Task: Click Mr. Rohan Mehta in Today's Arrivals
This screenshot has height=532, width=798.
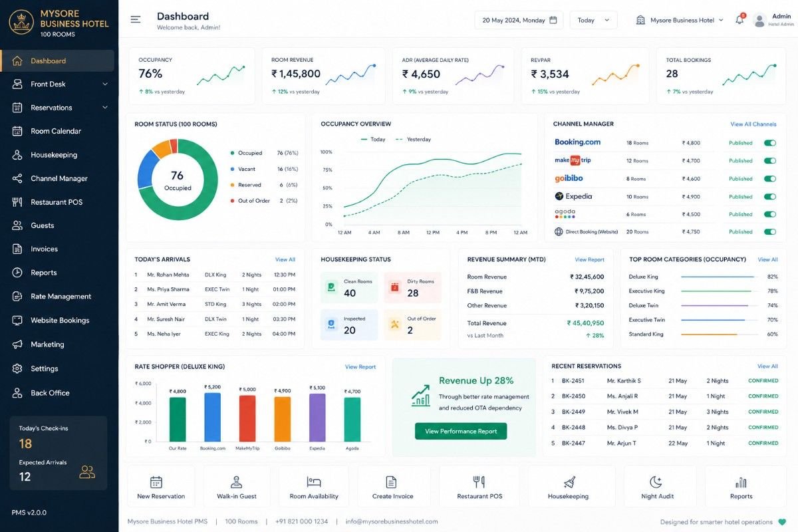Action: pyautogui.click(x=168, y=275)
